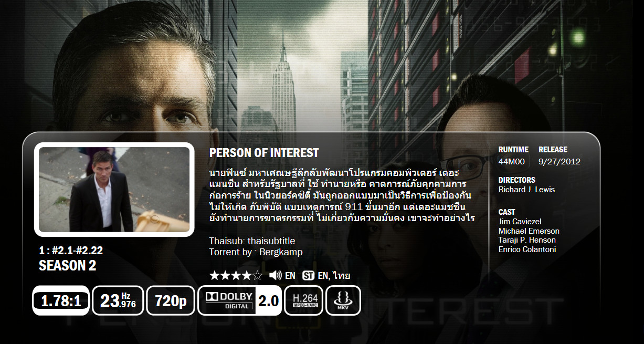Select the SEASON 2 label
Screen dimensions: 644x344
pyautogui.click(x=68, y=266)
